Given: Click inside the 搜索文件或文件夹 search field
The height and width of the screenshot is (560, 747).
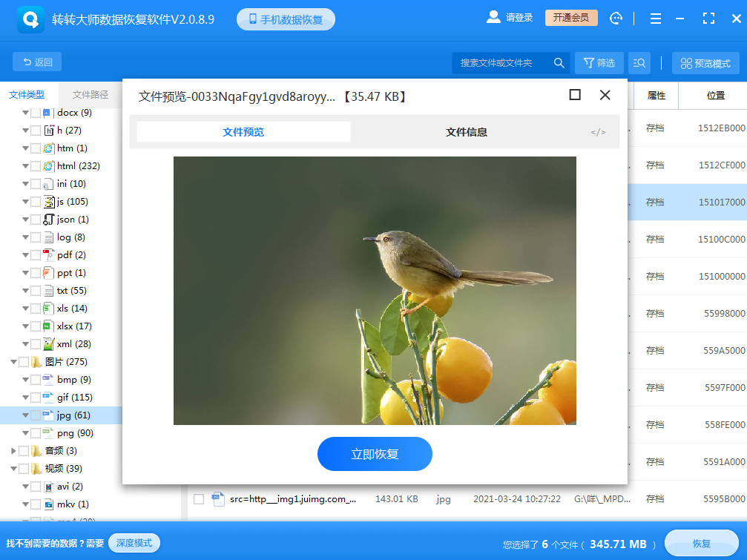Looking at the screenshot, I should [x=497, y=63].
